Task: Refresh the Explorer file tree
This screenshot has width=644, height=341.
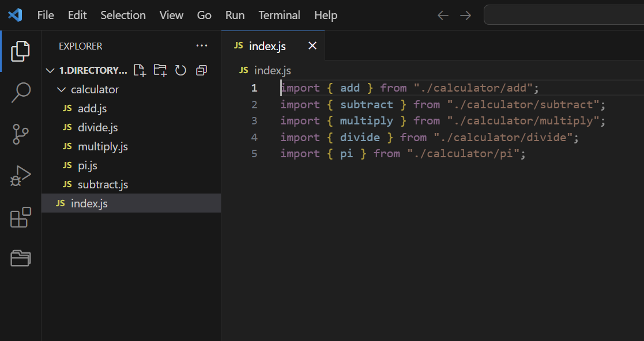Action: 180,71
